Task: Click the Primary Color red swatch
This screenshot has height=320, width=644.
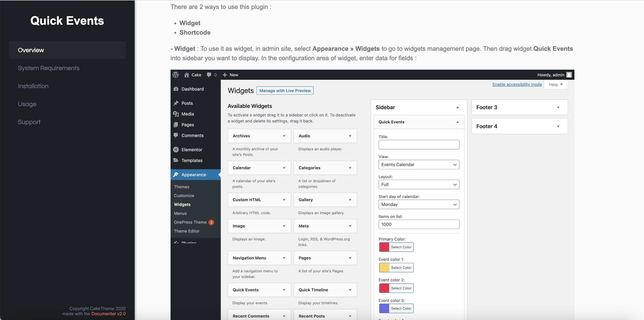Action: (x=384, y=247)
